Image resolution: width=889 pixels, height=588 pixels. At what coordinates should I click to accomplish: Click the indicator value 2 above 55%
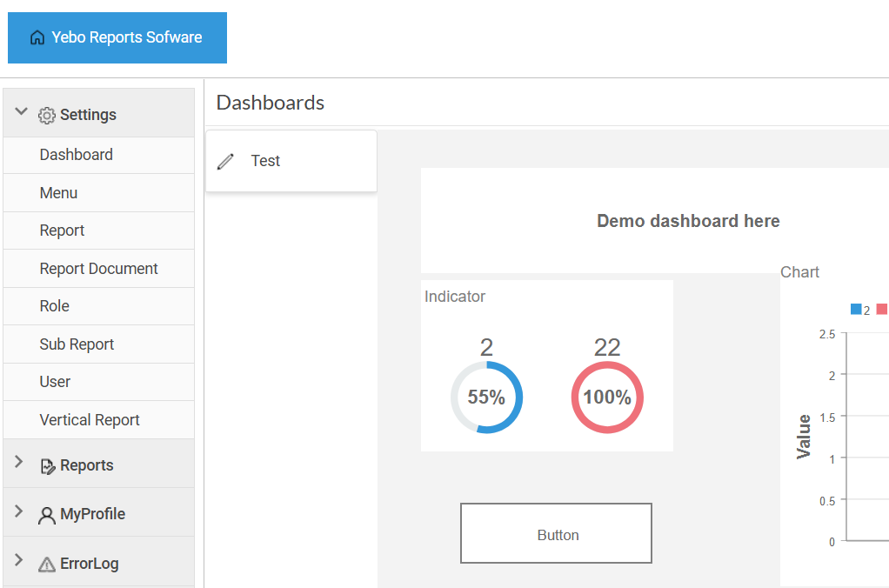click(486, 348)
